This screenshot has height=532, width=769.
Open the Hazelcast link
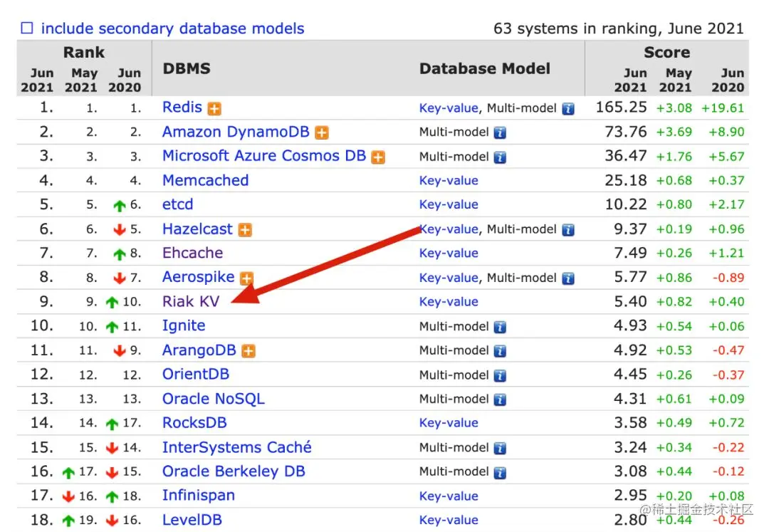pos(197,229)
